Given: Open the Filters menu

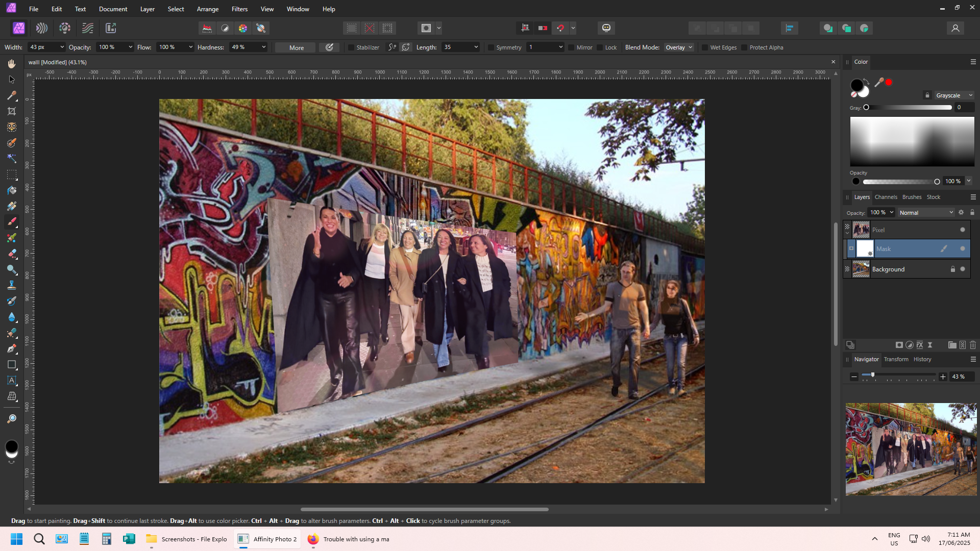Looking at the screenshot, I should [239, 9].
